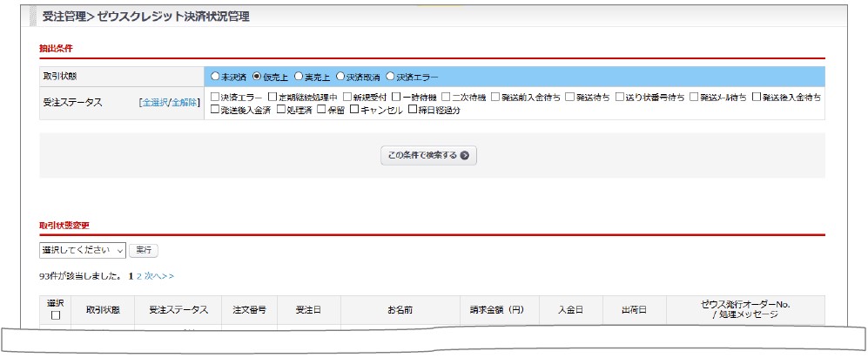868x358 pixels.
Task: Check the 締日経過分 checkbox
Action: pos(412,109)
